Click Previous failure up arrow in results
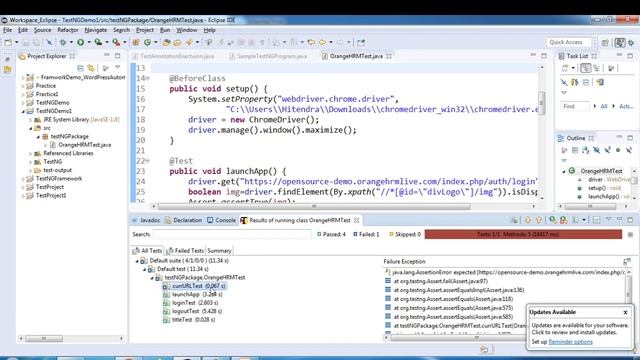640x360 pixels. tap(539, 220)
